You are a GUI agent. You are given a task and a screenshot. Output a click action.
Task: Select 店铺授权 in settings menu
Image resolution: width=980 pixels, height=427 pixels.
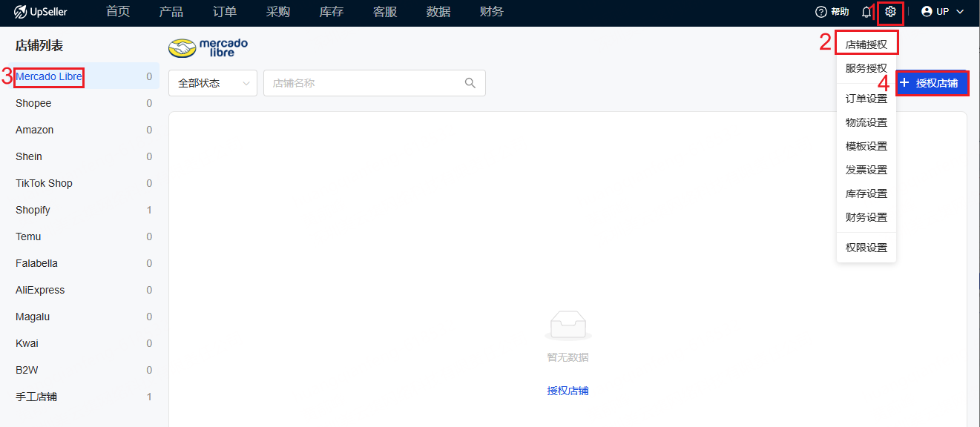tap(866, 44)
